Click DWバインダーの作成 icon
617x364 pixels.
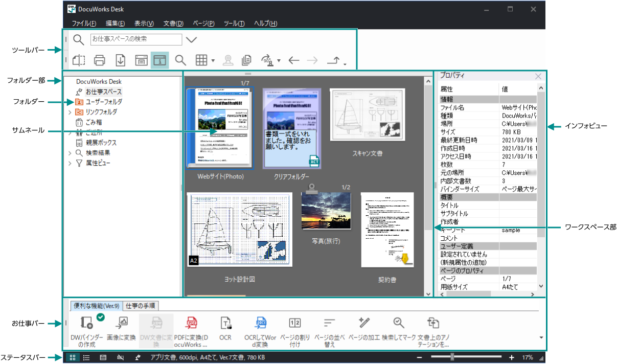pyautogui.click(x=87, y=323)
